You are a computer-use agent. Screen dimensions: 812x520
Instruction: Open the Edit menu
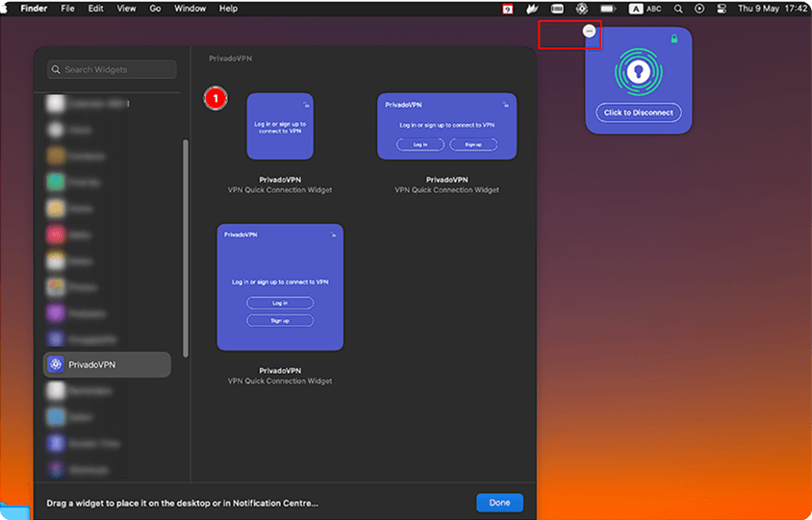coord(96,9)
